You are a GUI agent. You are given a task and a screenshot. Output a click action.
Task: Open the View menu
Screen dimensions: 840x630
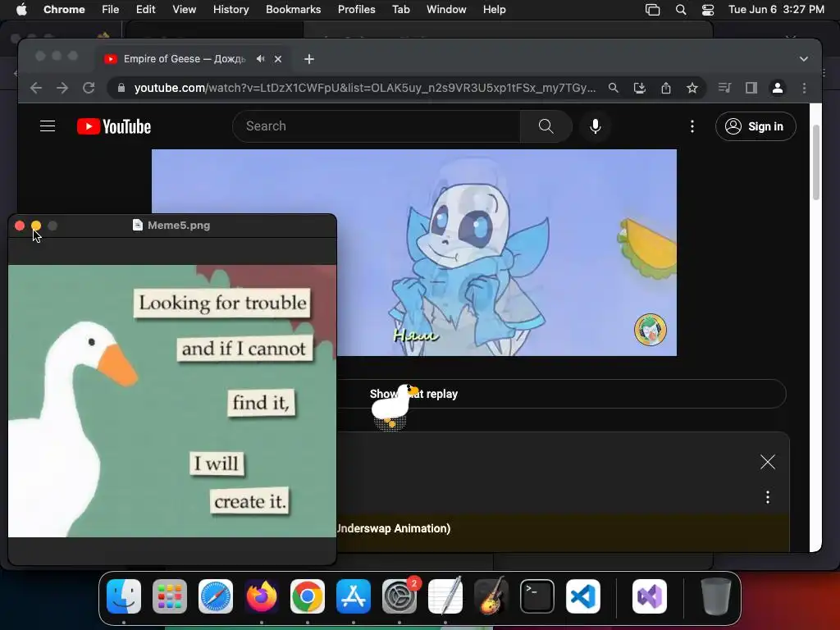tap(184, 10)
